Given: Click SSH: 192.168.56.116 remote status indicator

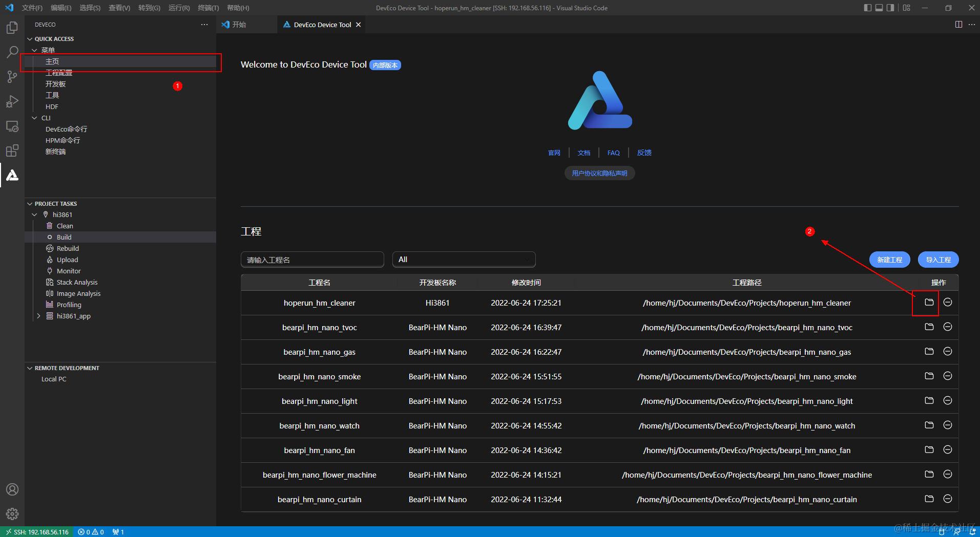Looking at the screenshot, I should (37, 532).
